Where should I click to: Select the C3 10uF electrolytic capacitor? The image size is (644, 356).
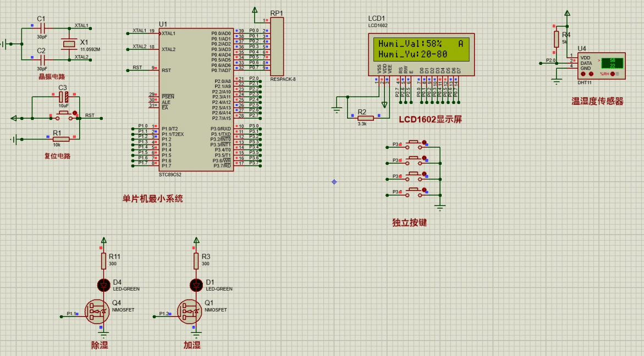point(64,97)
